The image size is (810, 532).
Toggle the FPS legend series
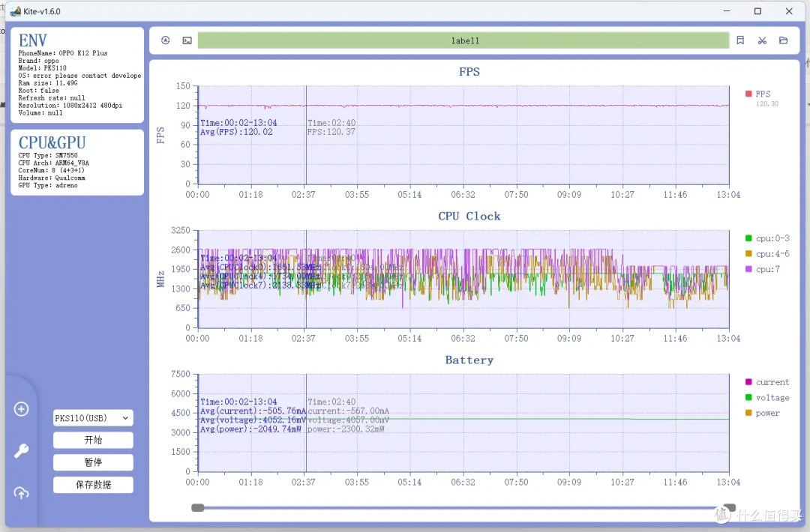[757, 94]
